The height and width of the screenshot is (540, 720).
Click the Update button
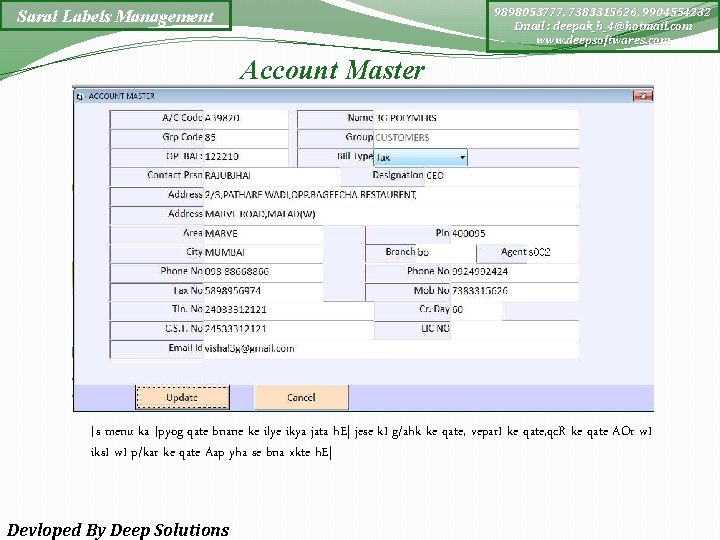point(182,397)
